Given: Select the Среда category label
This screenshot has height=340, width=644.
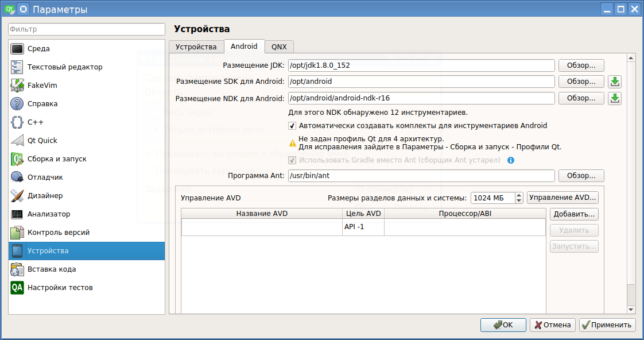Looking at the screenshot, I should click(38, 49).
